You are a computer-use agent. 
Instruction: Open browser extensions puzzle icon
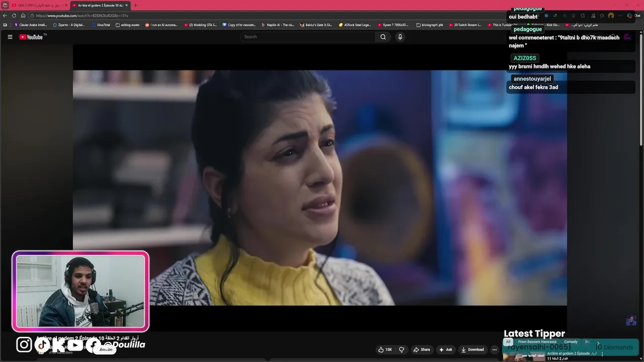coord(583,16)
